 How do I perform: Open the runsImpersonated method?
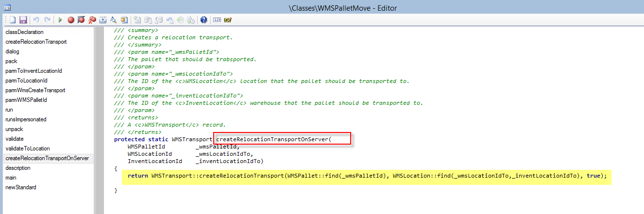pos(26,119)
